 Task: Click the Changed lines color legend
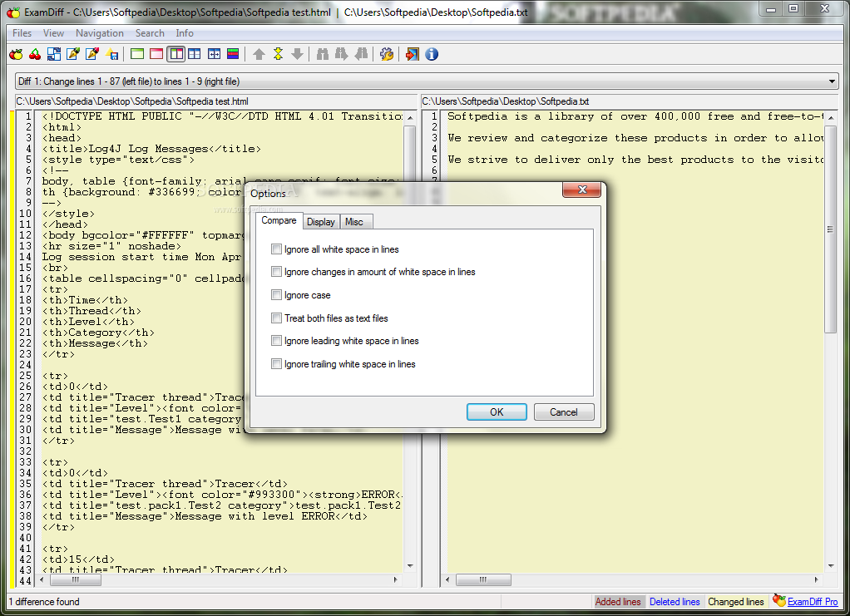(x=735, y=601)
